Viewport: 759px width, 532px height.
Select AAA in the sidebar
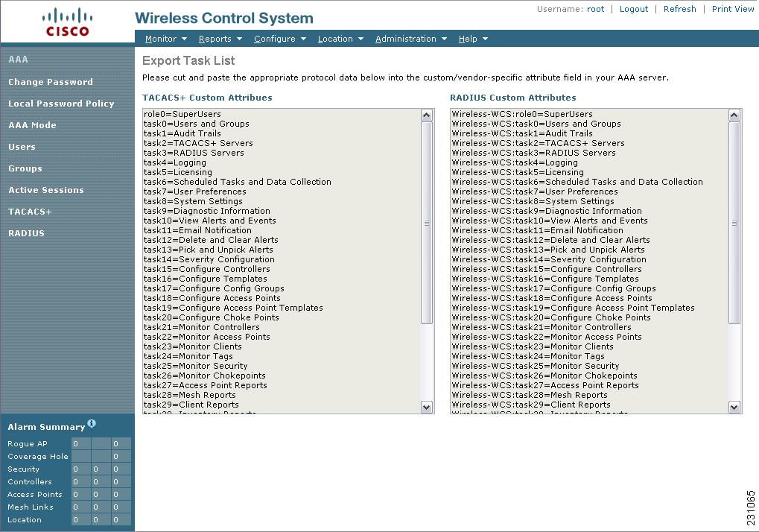19,60
